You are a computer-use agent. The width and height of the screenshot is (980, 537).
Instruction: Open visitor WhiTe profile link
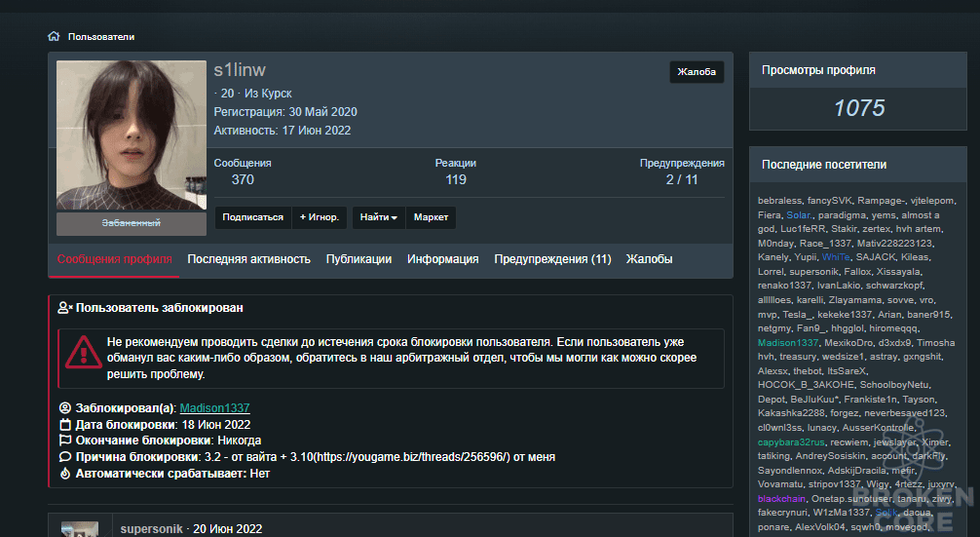(836, 257)
